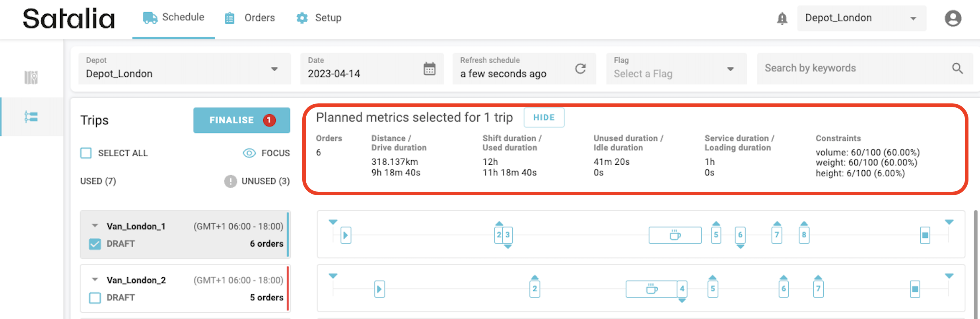
Task: Click the notification bell icon
Action: pyautogui.click(x=782, y=18)
